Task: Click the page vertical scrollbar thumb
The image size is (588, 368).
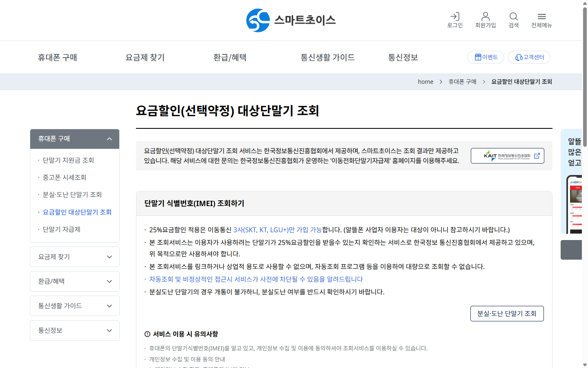Action: point(585,77)
